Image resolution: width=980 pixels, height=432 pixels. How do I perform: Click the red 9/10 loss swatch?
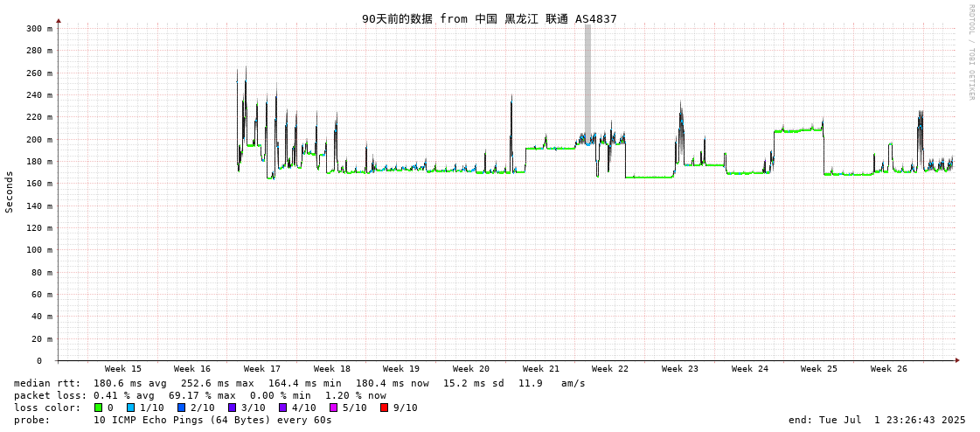pyautogui.click(x=385, y=408)
